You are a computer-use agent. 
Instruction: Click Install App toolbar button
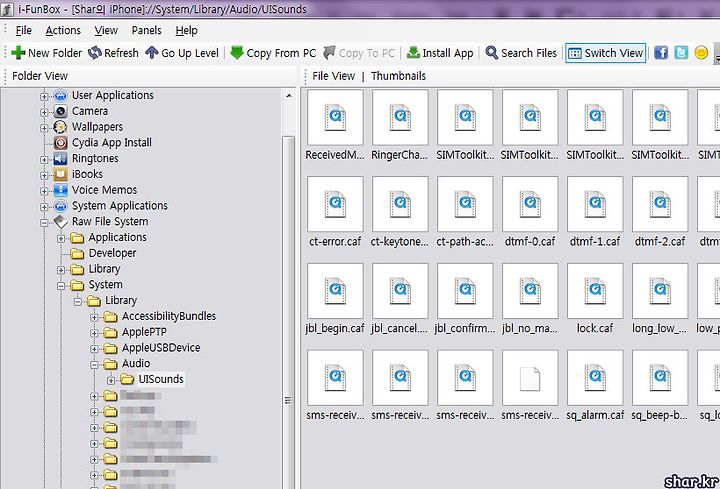[440, 53]
